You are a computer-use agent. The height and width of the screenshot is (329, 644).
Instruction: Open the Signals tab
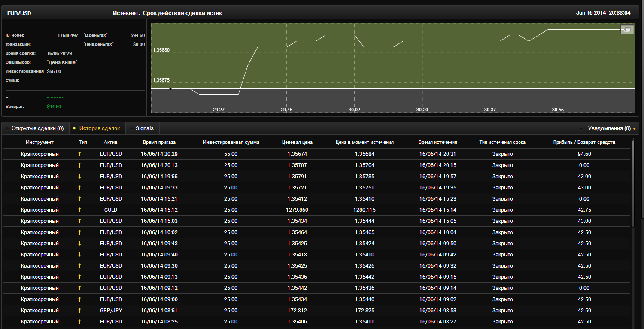[143, 128]
